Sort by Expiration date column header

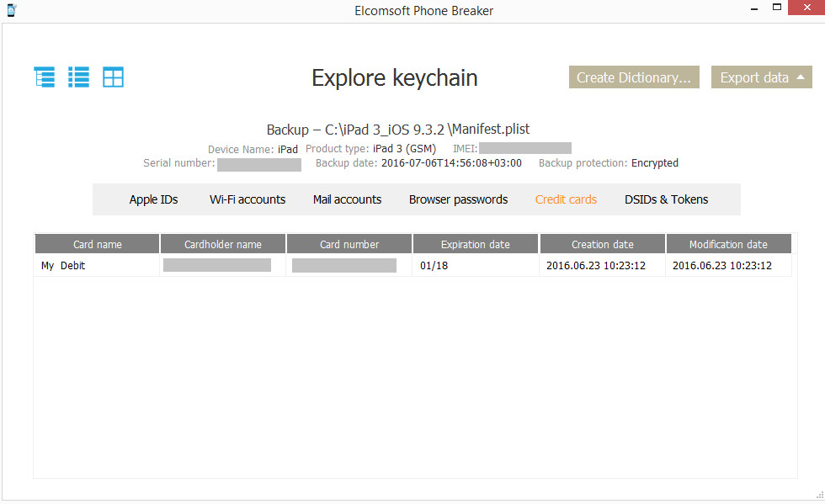[476, 244]
